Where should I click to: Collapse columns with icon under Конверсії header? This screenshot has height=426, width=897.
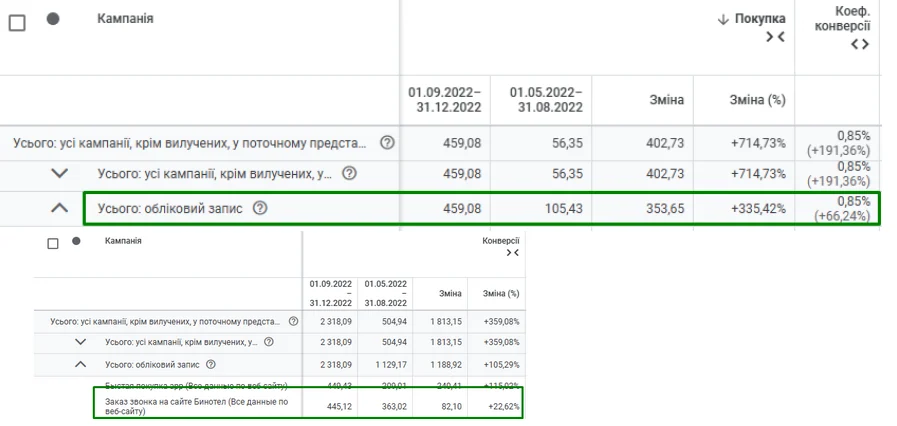coord(513,253)
